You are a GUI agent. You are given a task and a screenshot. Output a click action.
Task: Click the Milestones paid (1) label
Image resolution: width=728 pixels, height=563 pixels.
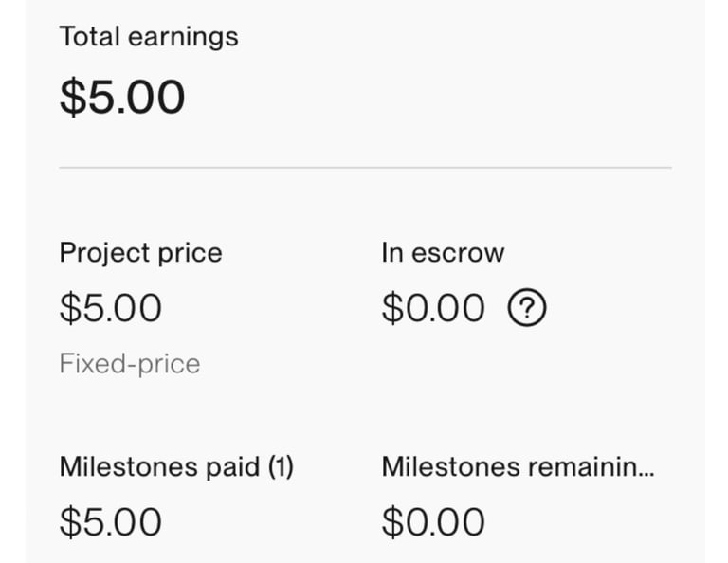176,466
